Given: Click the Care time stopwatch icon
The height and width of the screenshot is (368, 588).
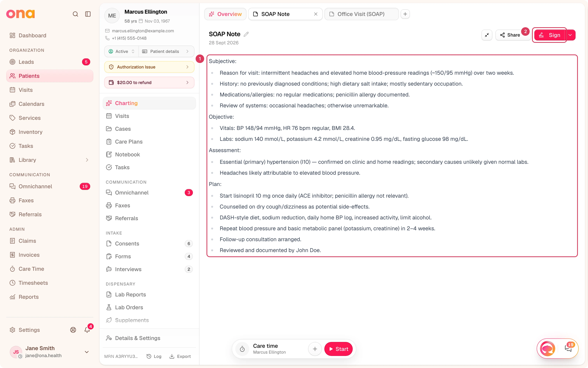Looking at the screenshot, I should (x=242, y=349).
